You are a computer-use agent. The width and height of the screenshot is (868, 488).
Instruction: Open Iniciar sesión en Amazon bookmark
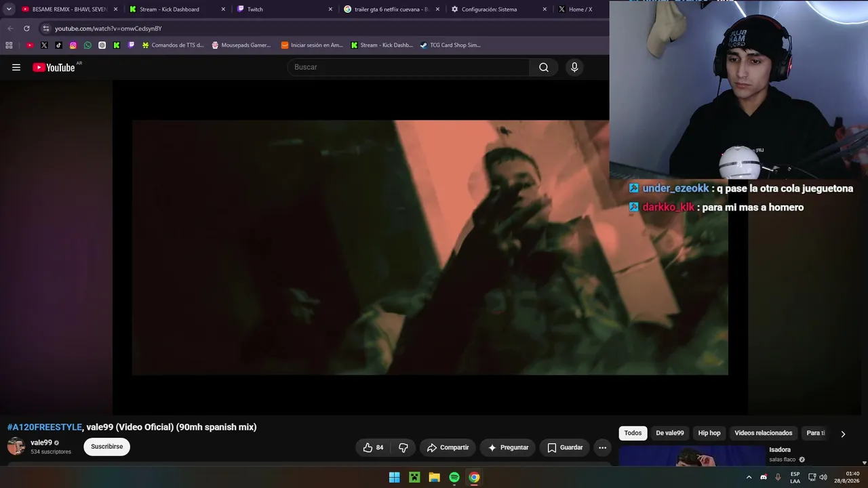312,45
